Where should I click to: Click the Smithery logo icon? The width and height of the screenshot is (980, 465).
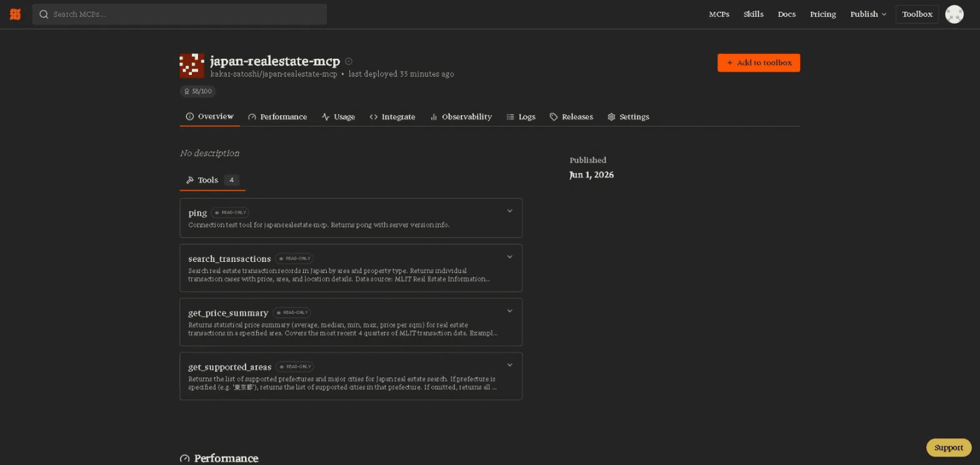pos(15,14)
